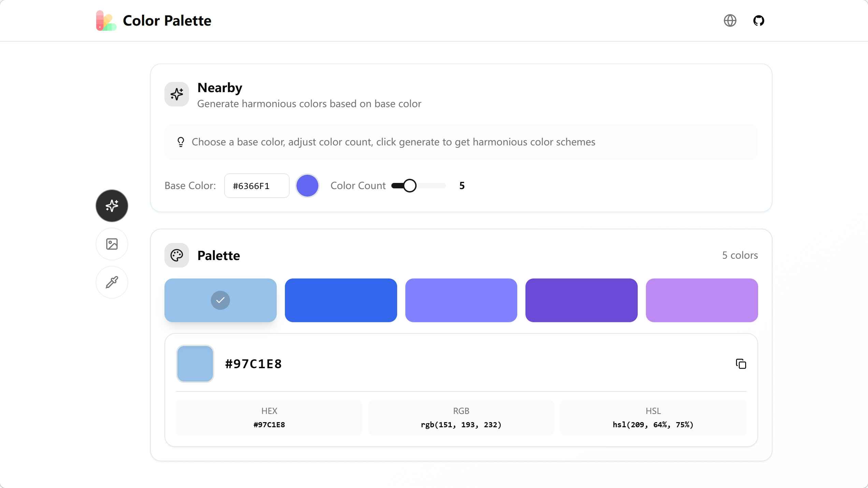Click the lightbulb hint icon

tap(181, 142)
